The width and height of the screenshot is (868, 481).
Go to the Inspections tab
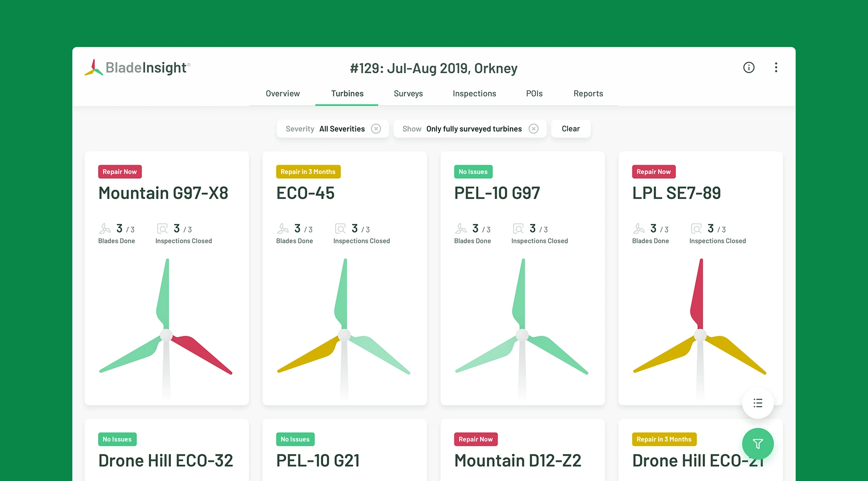click(x=474, y=94)
